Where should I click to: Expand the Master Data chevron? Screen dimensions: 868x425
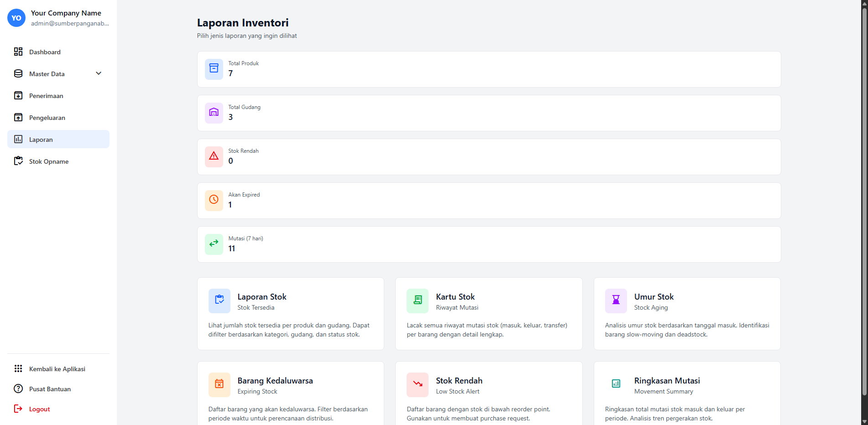(99, 73)
